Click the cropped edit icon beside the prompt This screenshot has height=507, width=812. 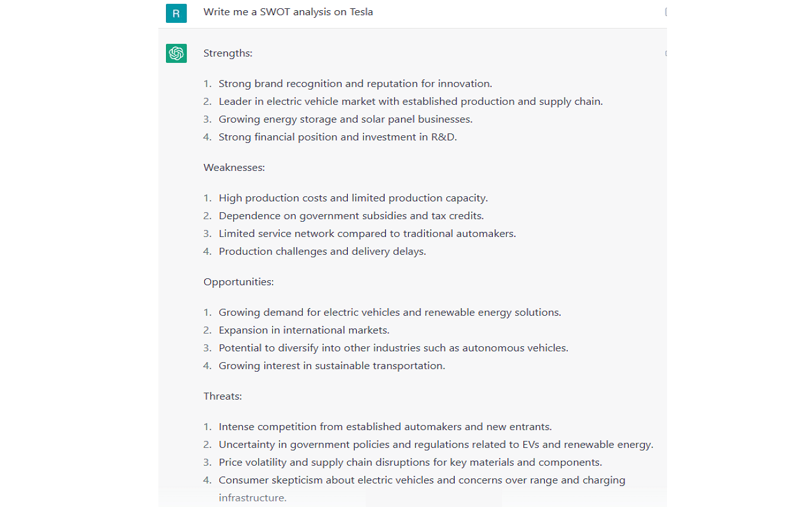[x=665, y=11]
